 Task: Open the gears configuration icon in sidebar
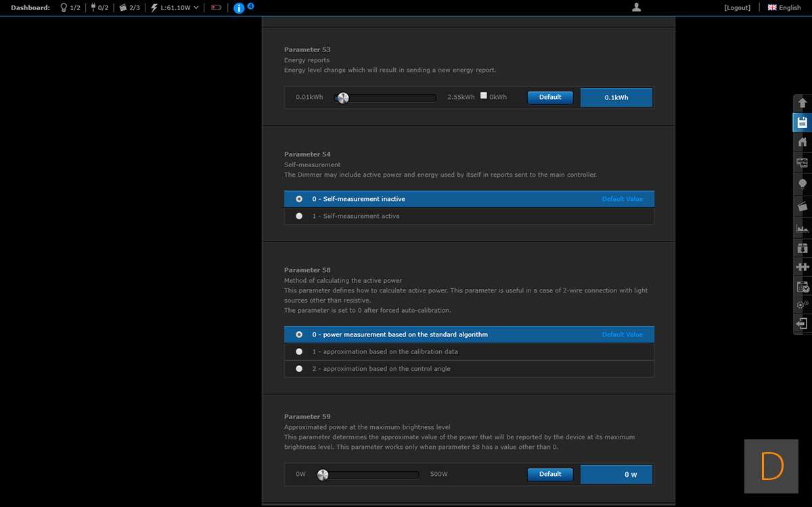click(x=803, y=305)
